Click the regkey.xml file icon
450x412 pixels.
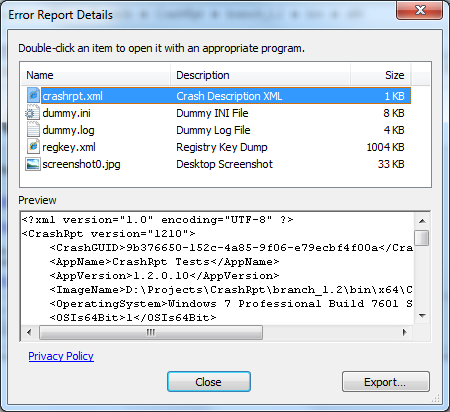tap(33, 147)
